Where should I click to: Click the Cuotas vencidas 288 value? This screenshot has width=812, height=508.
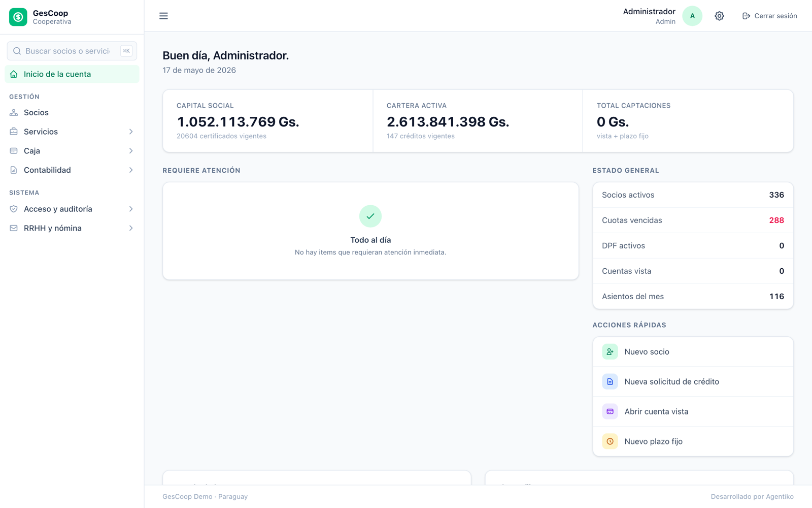pyautogui.click(x=776, y=220)
